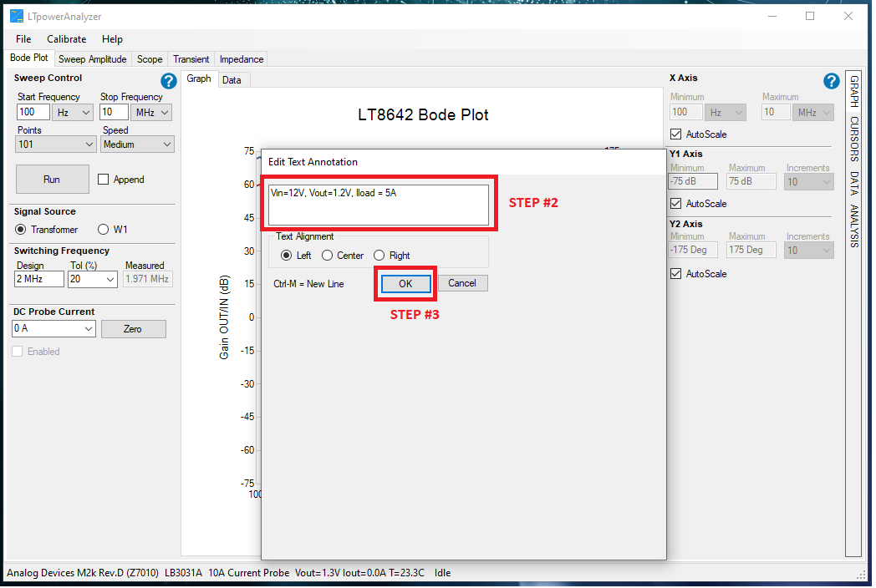
Task: Click the Zero button
Action: point(133,329)
